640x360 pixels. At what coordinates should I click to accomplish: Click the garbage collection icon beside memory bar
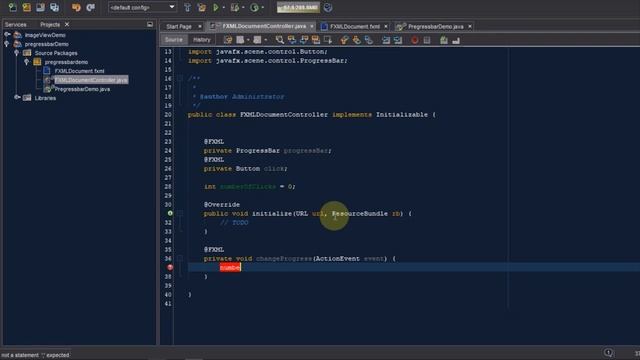[x=328, y=7]
